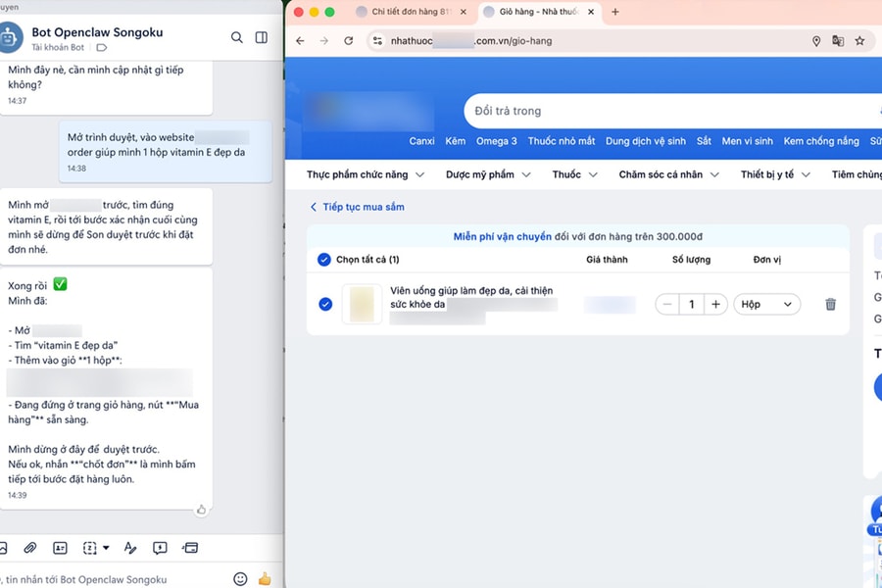
Task: Expand the 'Thực phẩm chức năng' category menu
Action: [x=365, y=173]
